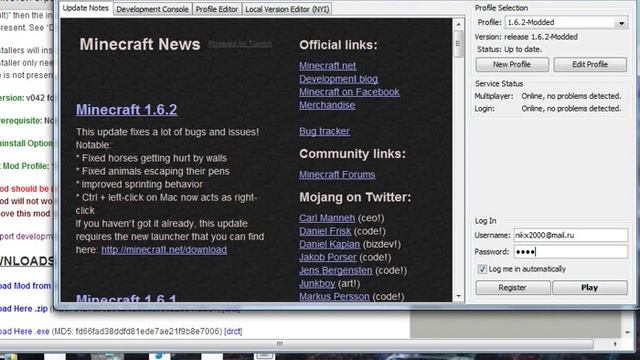The height and width of the screenshot is (360, 640).
Task: Click the browser page scroll-down arrow
Action: [x=627, y=332]
